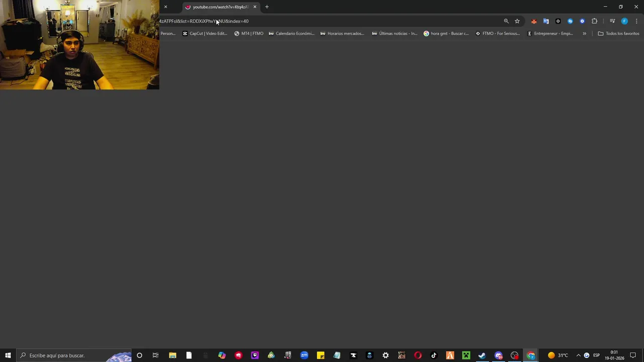Image resolution: width=644 pixels, height=362 pixels.
Task: Open the Extensions puzzle menu
Action: click(x=595, y=21)
